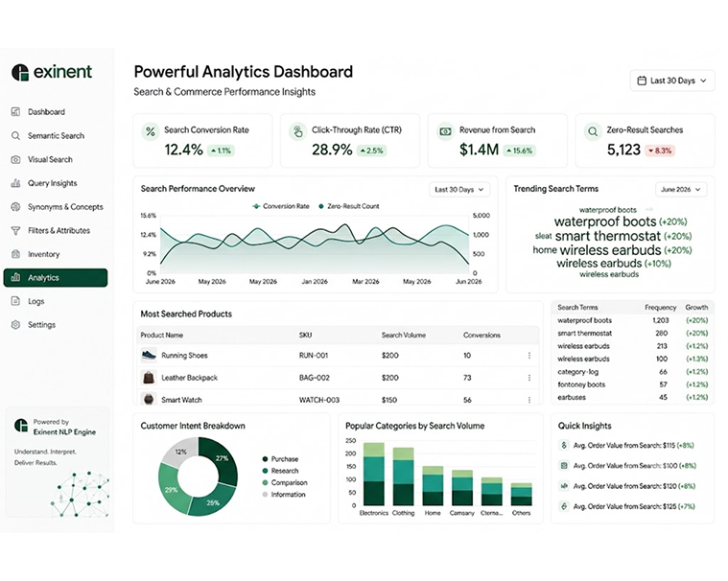Image resolution: width=728 pixels, height=581 pixels.
Task: Click the Visual Search camera icon
Action: [x=15, y=160]
